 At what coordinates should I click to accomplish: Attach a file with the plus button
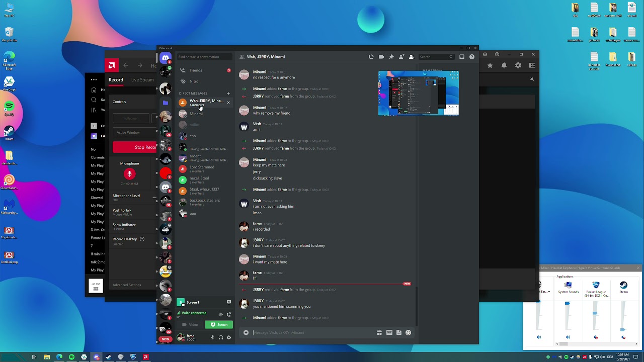[246, 332]
